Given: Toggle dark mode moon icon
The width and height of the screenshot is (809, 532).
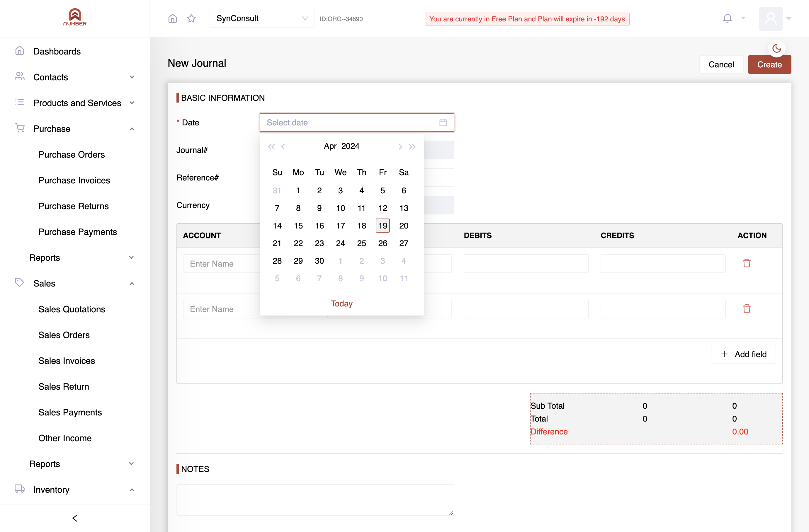Looking at the screenshot, I should click(x=776, y=49).
